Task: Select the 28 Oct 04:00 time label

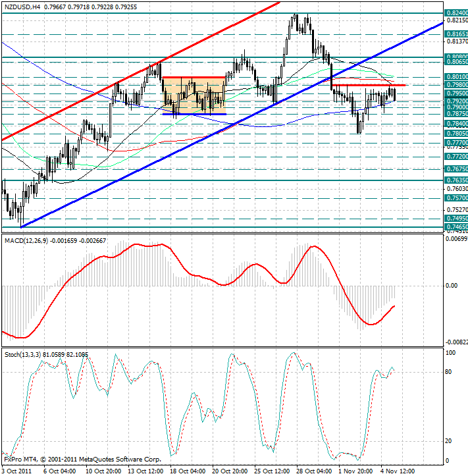Action: (x=314, y=471)
